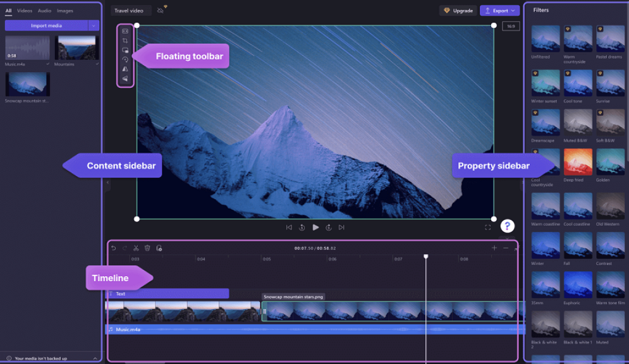Toggle fit-to-frame on the floating toolbar
Image resolution: width=629 pixels, height=364 pixels.
(x=125, y=30)
